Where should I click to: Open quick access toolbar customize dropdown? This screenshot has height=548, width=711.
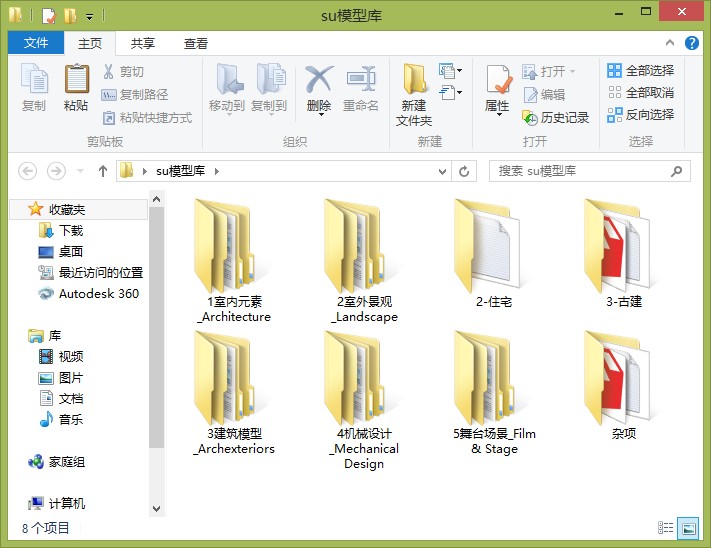90,17
